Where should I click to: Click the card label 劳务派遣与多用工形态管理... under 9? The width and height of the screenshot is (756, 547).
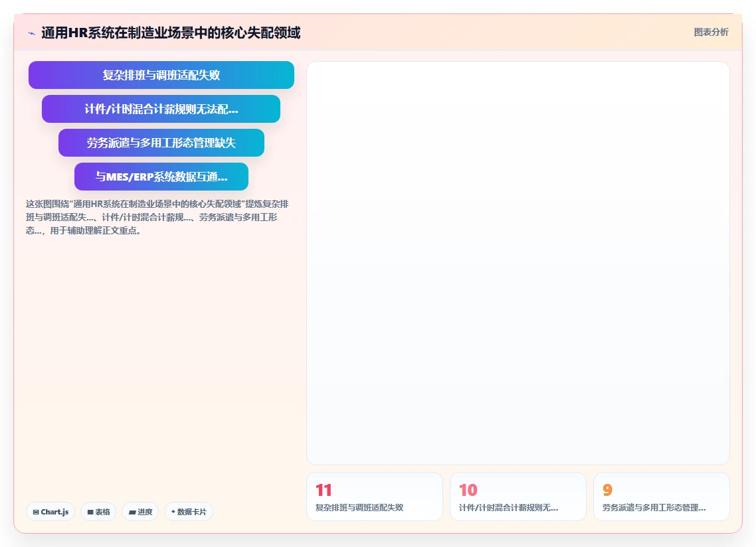[x=654, y=507]
